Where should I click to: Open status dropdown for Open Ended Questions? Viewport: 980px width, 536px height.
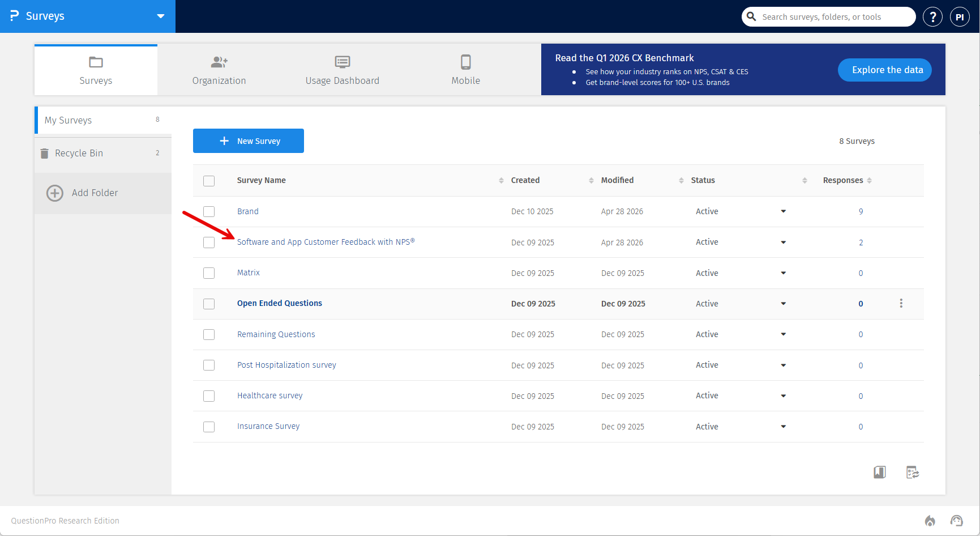tap(784, 304)
